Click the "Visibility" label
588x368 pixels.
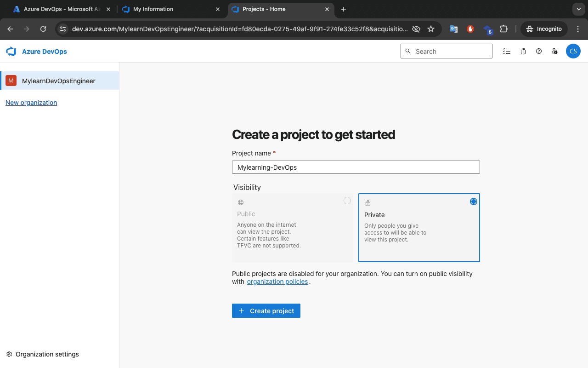247,187
